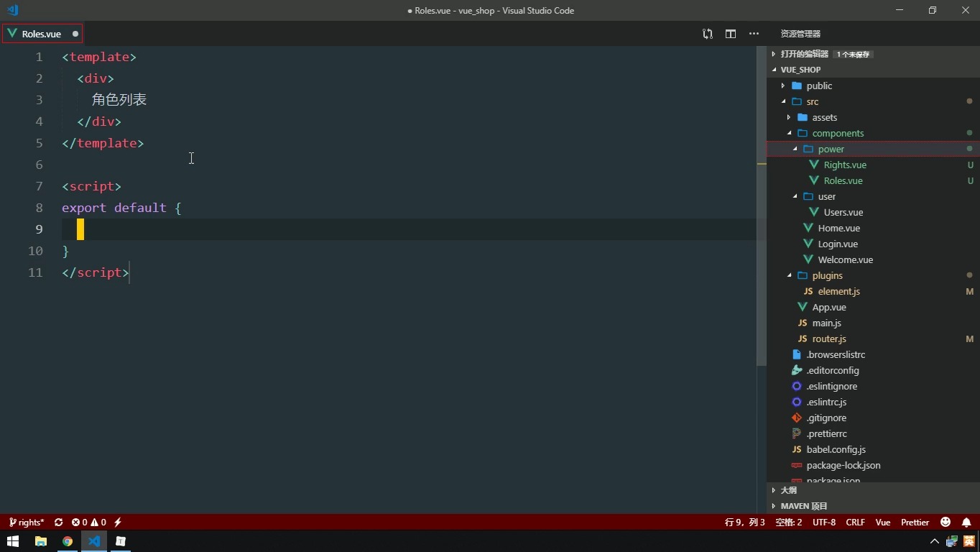Switch the rights* git branch
The width and height of the screenshot is (980, 552).
[x=27, y=523]
